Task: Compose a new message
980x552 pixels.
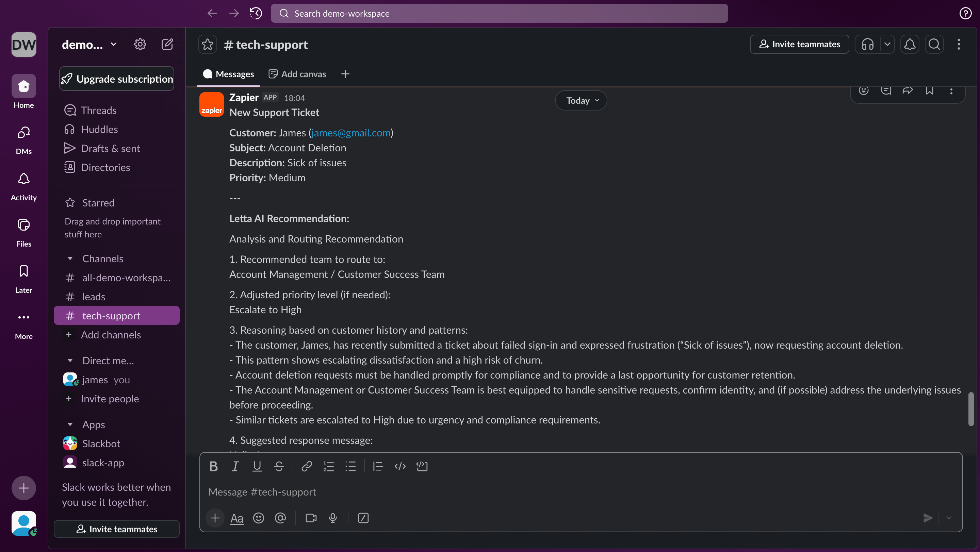Action: (167, 45)
